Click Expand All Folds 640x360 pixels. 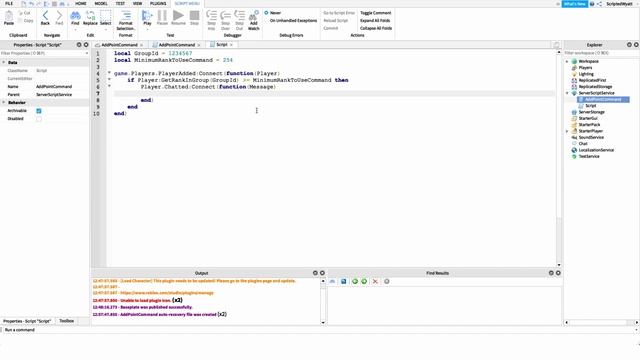tap(375, 20)
